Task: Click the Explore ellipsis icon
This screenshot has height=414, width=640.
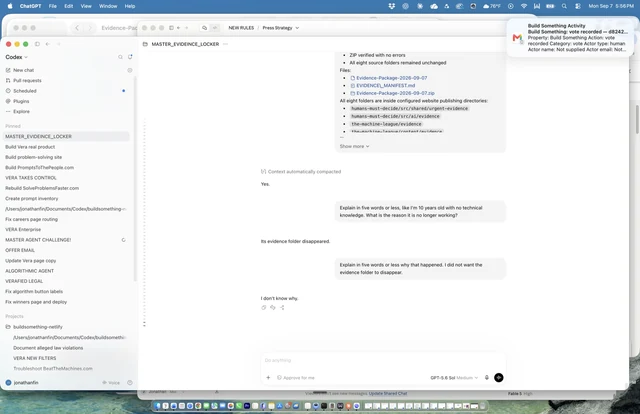Action: point(8,111)
